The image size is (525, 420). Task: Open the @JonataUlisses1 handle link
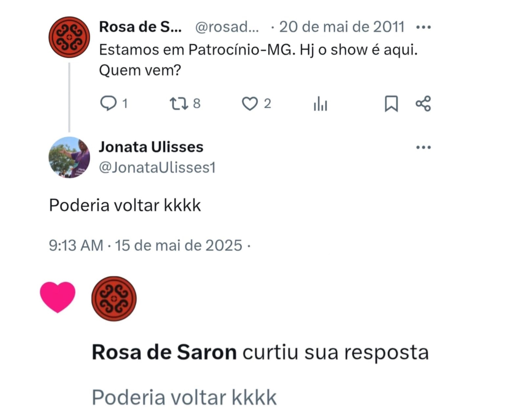coord(157,167)
